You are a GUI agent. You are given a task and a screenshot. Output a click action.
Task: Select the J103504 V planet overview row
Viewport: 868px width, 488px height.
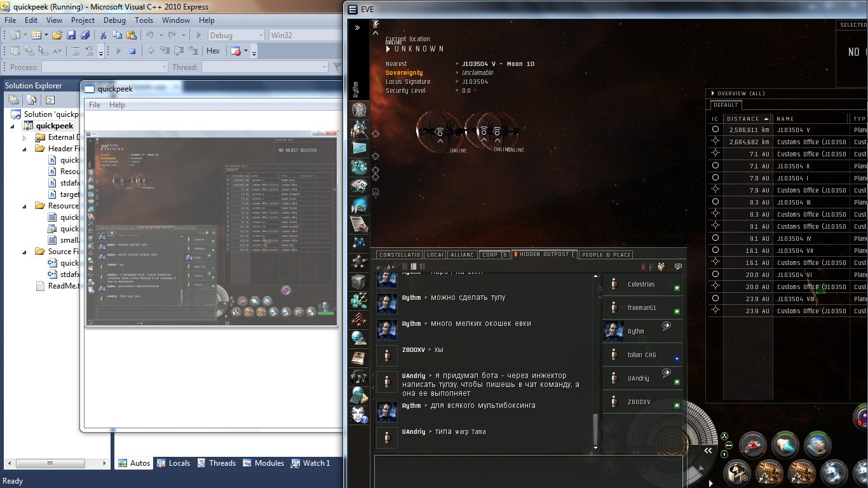[x=788, y=130]
